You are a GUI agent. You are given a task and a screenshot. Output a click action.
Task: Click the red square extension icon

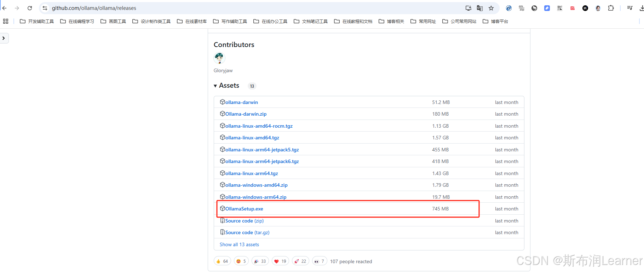(573, 8)
